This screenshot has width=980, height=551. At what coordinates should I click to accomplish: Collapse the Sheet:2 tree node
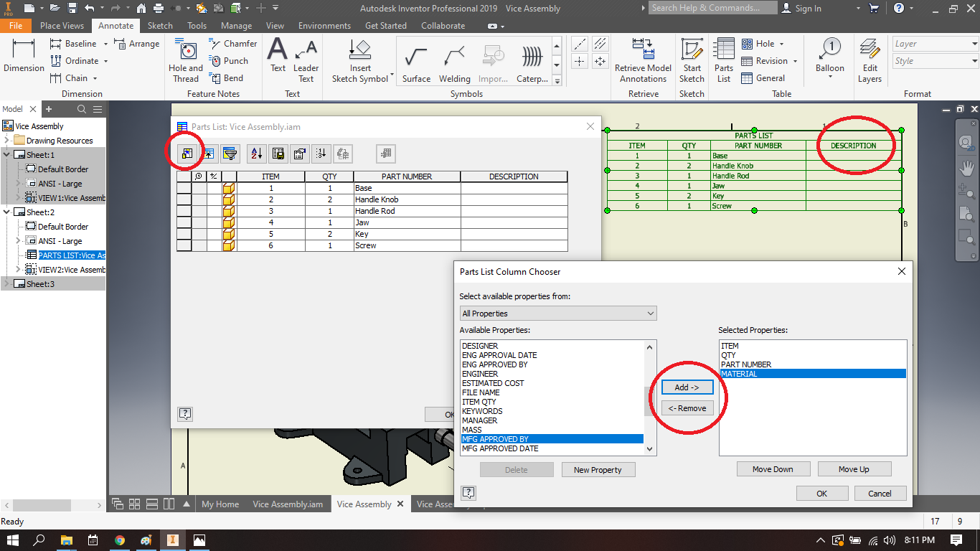(7, 212)
